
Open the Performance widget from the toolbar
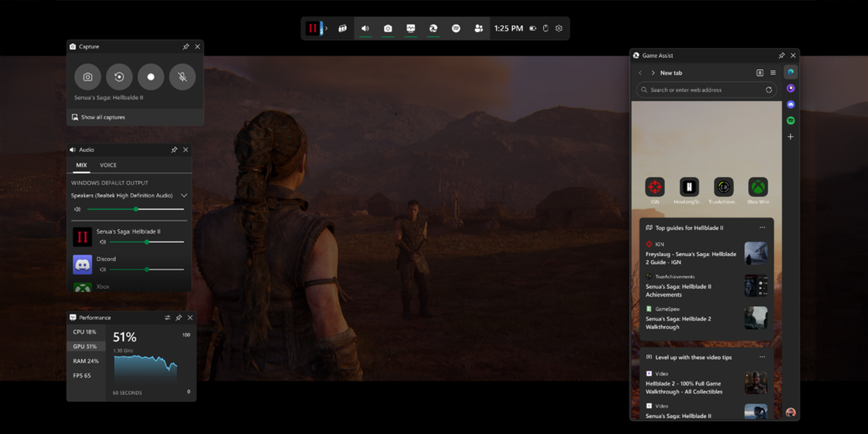pos(411,28)
